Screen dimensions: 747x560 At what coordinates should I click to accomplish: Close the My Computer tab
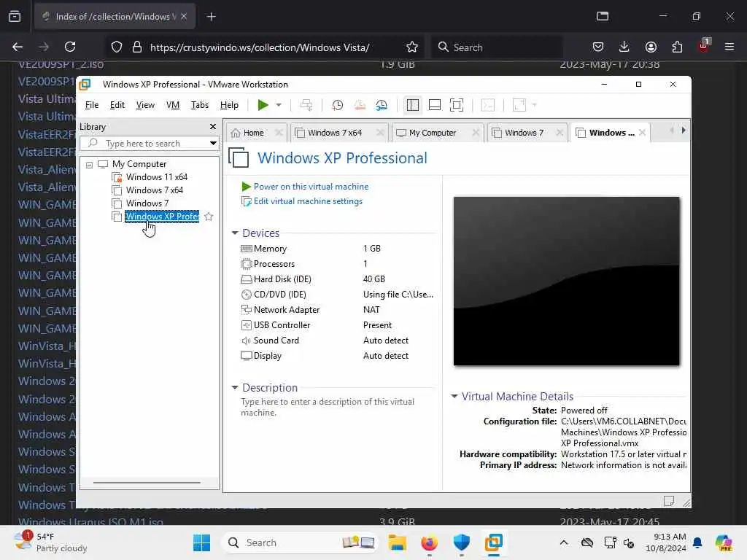[x=476, y=133]
